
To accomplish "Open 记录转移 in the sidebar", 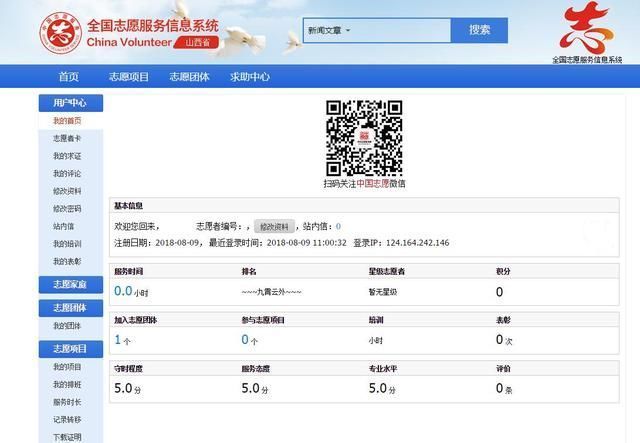I will click(67, 419).
